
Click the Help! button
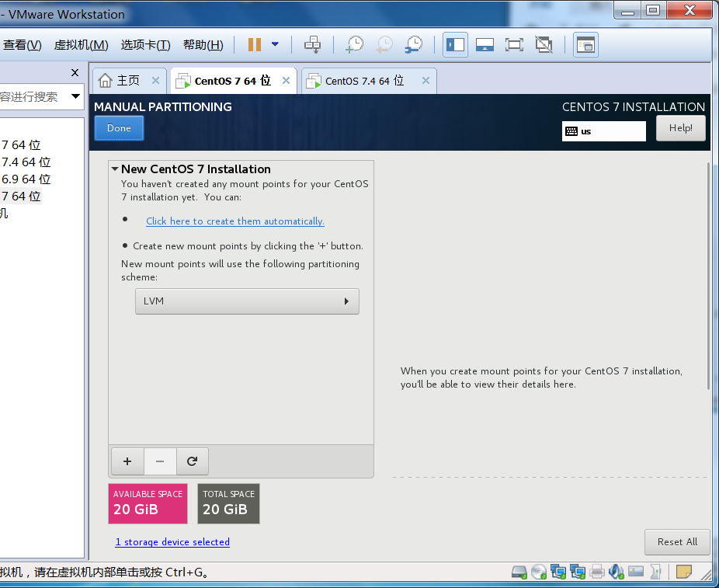(x=680, y=128)
